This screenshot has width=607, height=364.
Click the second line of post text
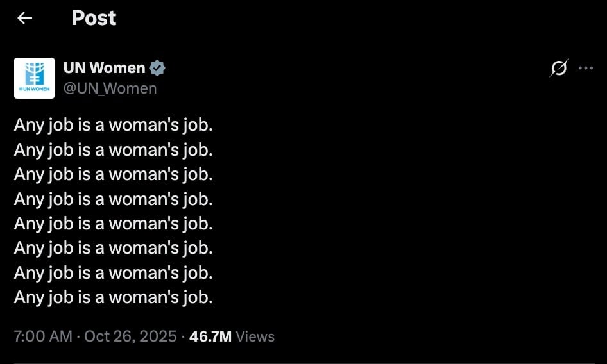pos(113,149)
